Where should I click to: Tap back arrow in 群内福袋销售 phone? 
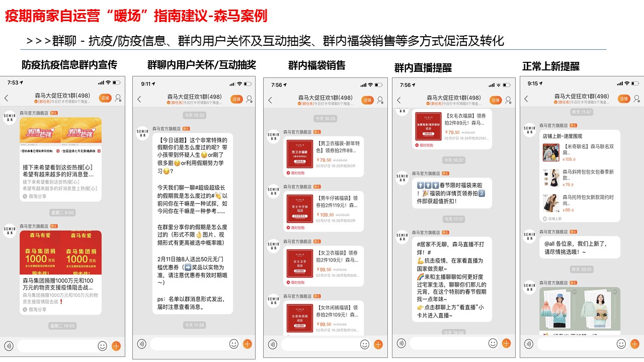click(x=270, y=100)
